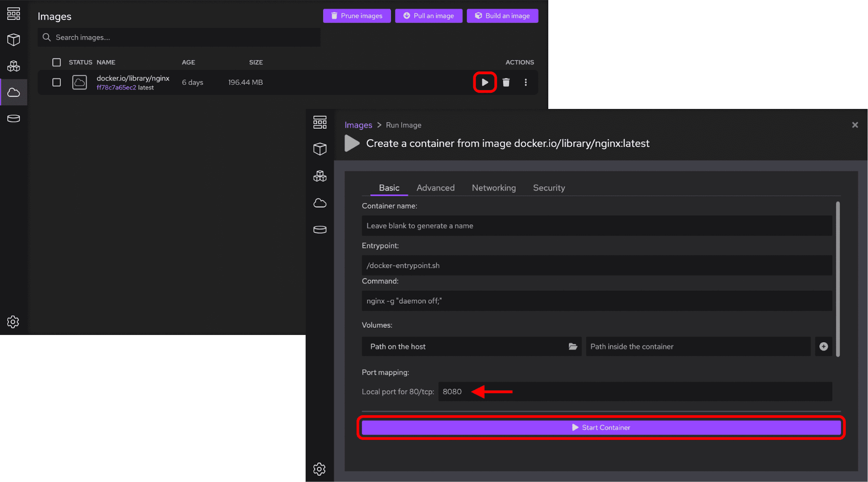This screenshot has height=482, width=868.
Task: Click the Container name input field
Action: 597,226
